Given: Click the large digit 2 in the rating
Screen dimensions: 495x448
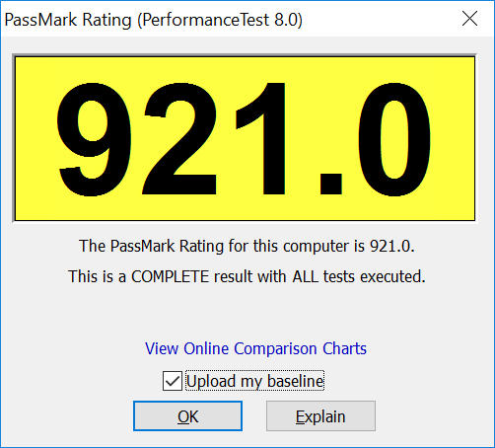Looking at the screenshot, I should click(180, 138).
